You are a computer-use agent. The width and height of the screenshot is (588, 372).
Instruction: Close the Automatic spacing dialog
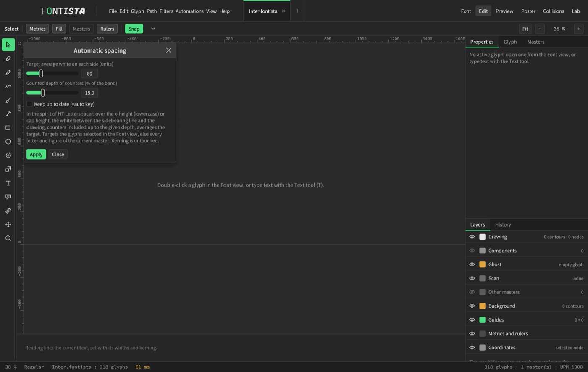(168, 50)
